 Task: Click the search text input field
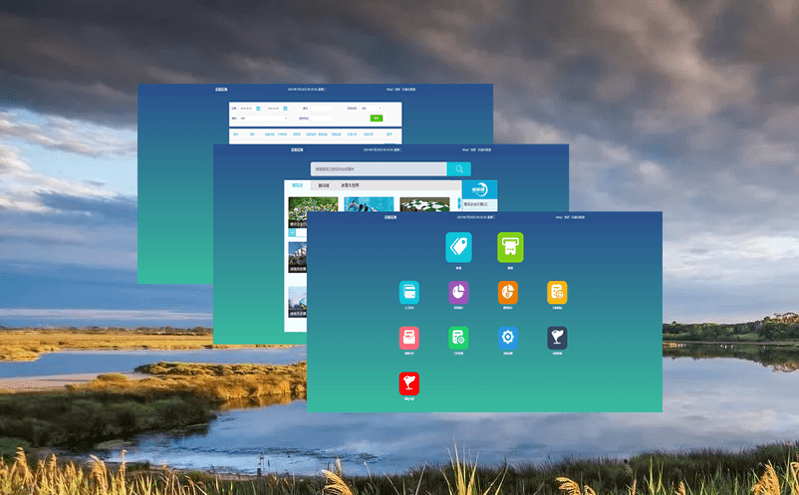[378, 169]
